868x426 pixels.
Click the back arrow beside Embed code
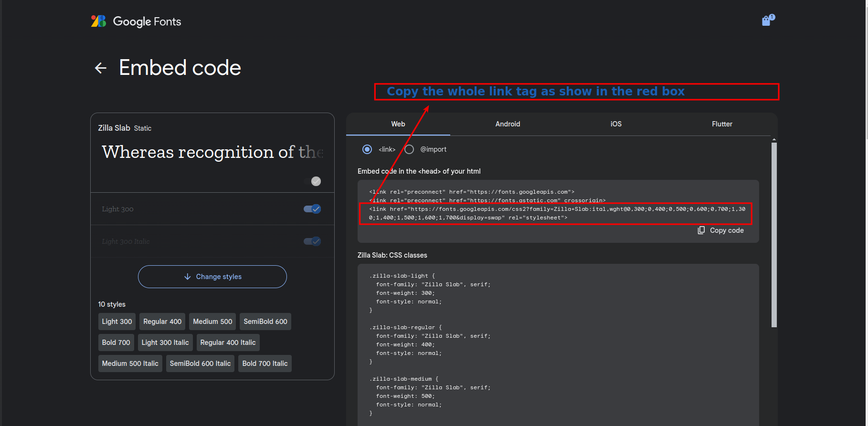click(x=101, y=68)
